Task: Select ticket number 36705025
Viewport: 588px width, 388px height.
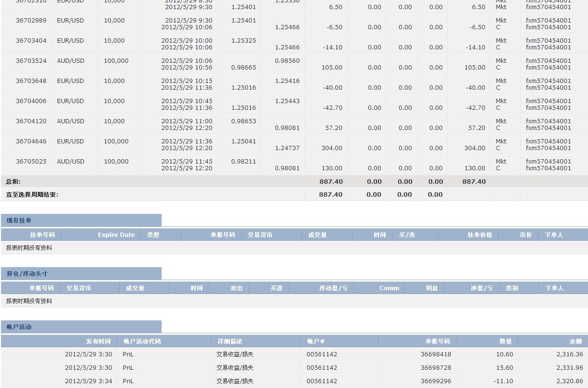Action: (x=31, y=162)
